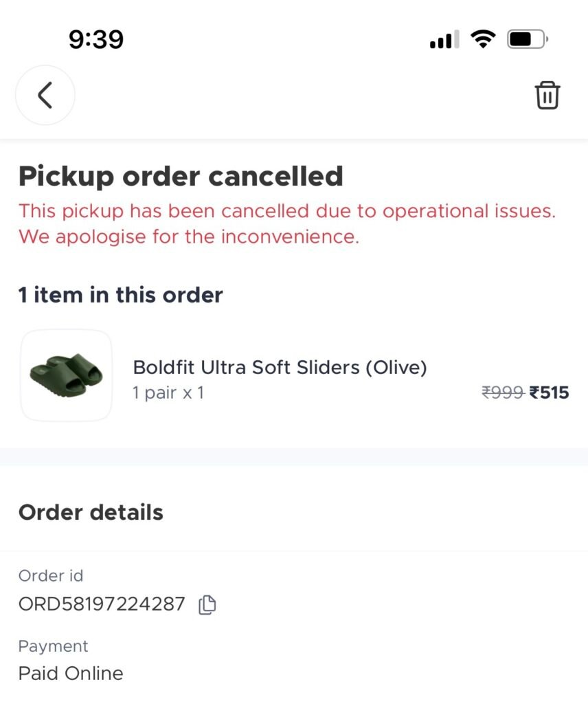The width and height of the screenshot is (588, 704).
Task: Tap the Payment field label
Action: pos(54,646)
